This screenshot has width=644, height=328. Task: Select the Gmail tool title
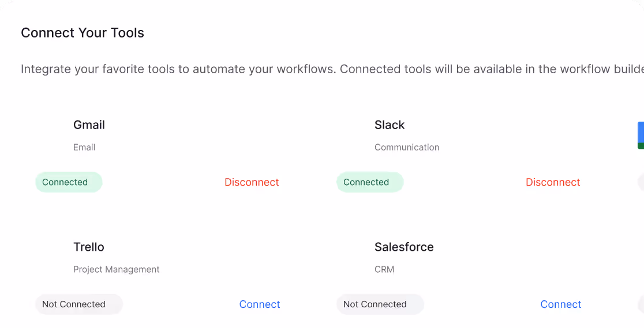pyautogui.click(x=89, y=125)
